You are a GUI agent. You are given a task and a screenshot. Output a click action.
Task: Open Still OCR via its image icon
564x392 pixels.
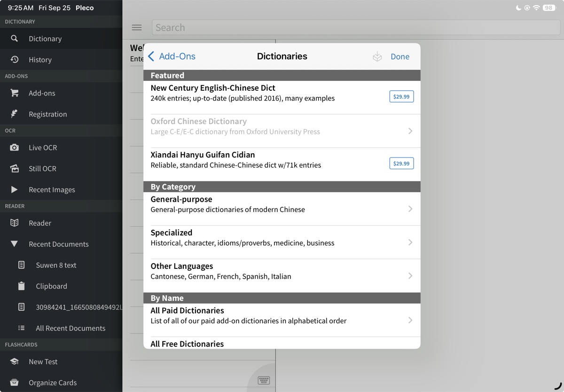pos(15,168)
